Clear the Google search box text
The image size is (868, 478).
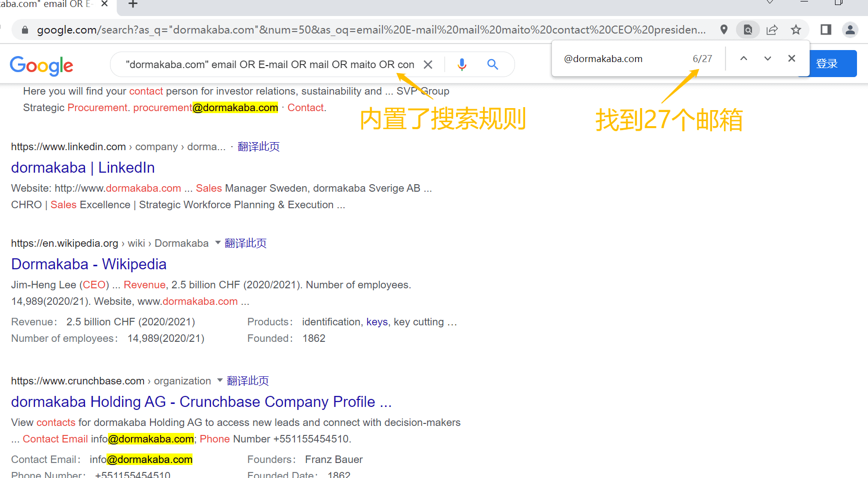click(428, 65)
